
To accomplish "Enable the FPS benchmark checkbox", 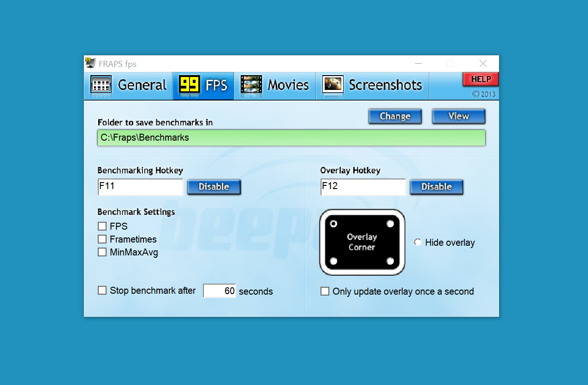I will (102, 226).
